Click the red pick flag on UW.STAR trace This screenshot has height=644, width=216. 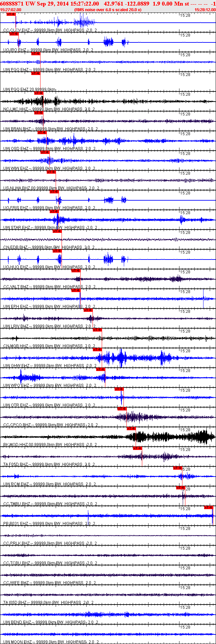point(54,211)
